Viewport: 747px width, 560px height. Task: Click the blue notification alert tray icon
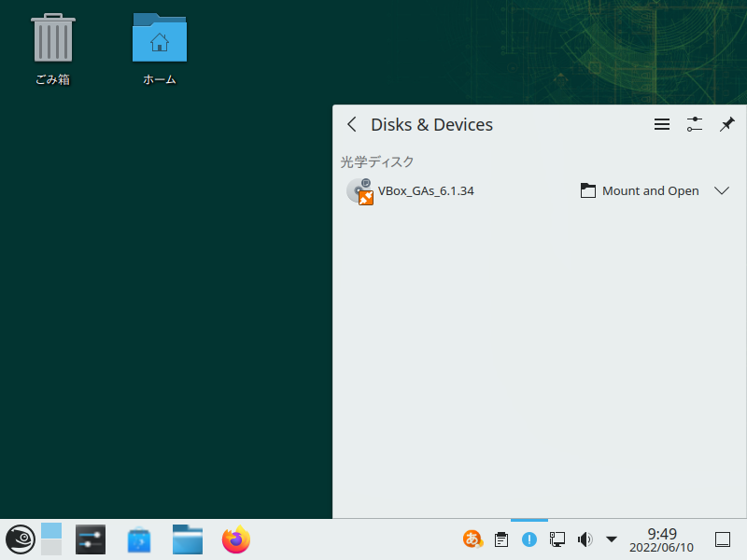click(529, 539)
